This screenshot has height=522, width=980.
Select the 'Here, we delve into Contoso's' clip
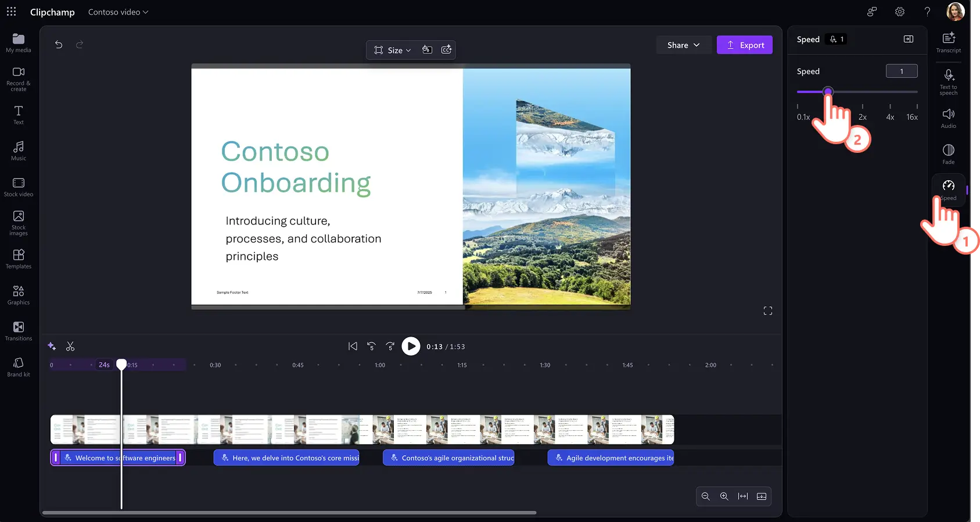coord(286,457)
